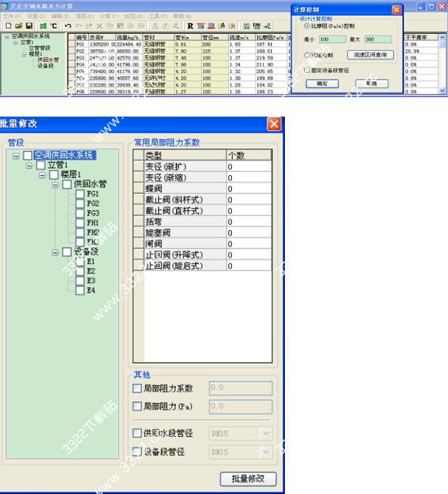Collapse the 立管1 node in 批量修改
The image size is (448, 494).
coord(29,165)
